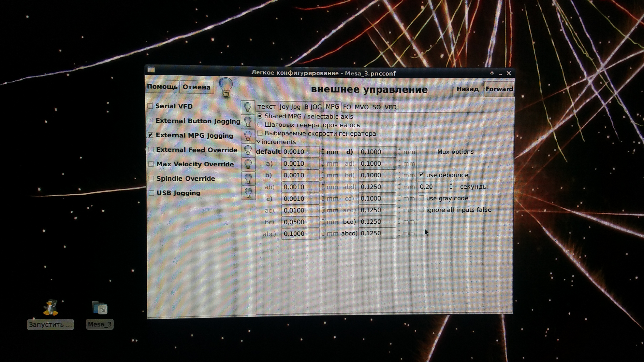This screenshot has height=362, width=644.
Task: Click the Назад button
Action: [x=467, y=89]
